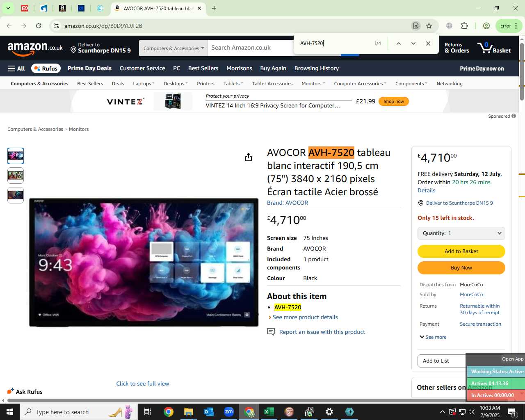The image size is (525, 420).
Task: Expand Tablets submenu
Action: 233,84
